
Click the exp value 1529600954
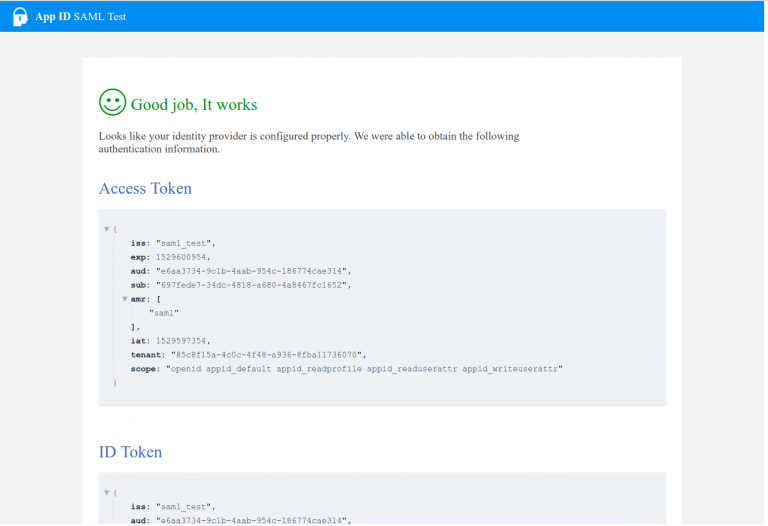(181, 257)
